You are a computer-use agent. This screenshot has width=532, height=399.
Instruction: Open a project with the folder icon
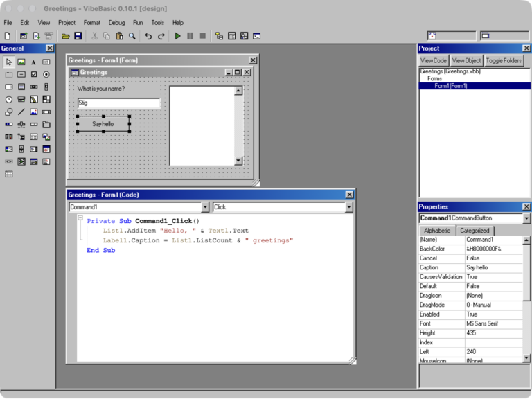(x=66, y=36)
